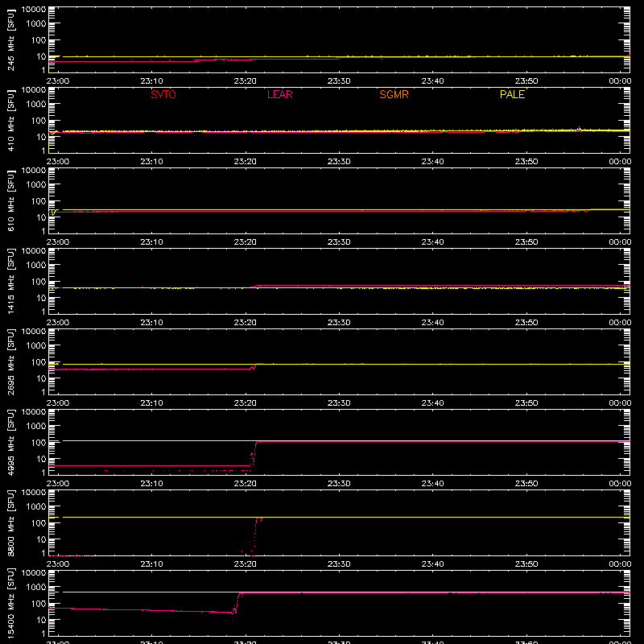Select the 8800 MHz [SFU] axis title
The width and height of the screenshot is (644, 644).
(x=10, y=522)
